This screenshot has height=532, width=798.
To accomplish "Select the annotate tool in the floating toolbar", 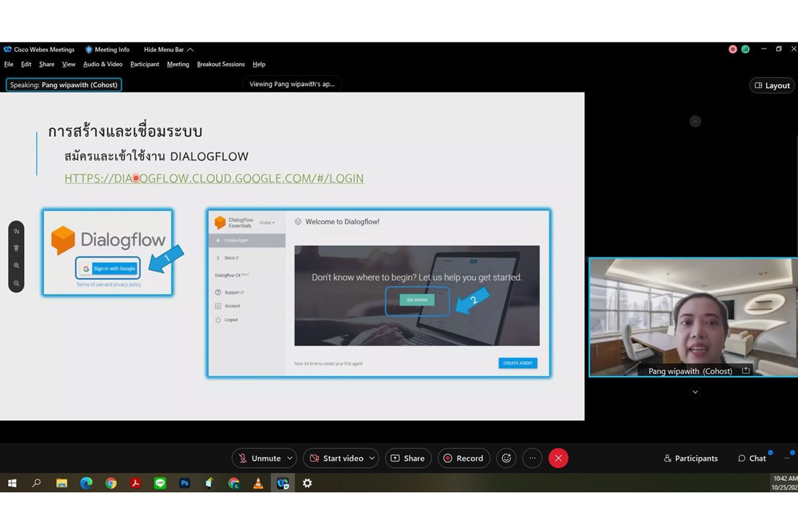I will (16, 231).
